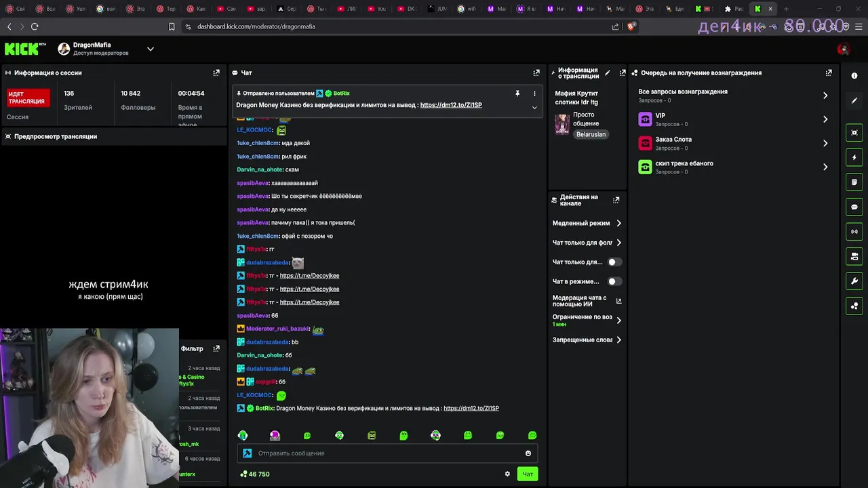
Task: Click the browser reload button
Action: point(35,26)
